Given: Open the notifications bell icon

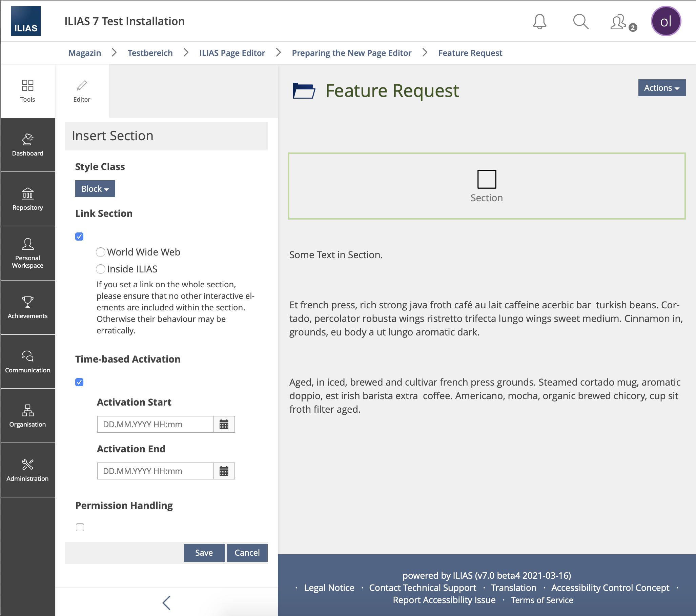Looking at the screenshot, I should pyautogui.click(x=539, y=21).
